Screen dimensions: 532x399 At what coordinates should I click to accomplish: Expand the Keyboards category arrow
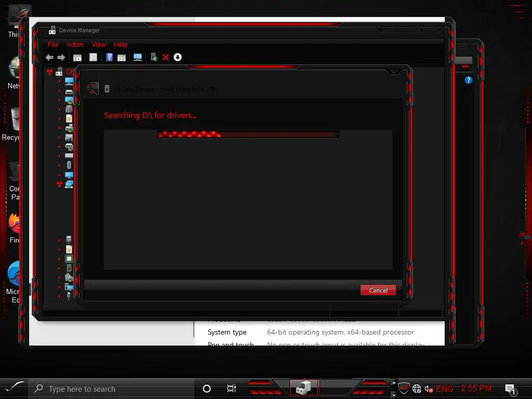59,156
